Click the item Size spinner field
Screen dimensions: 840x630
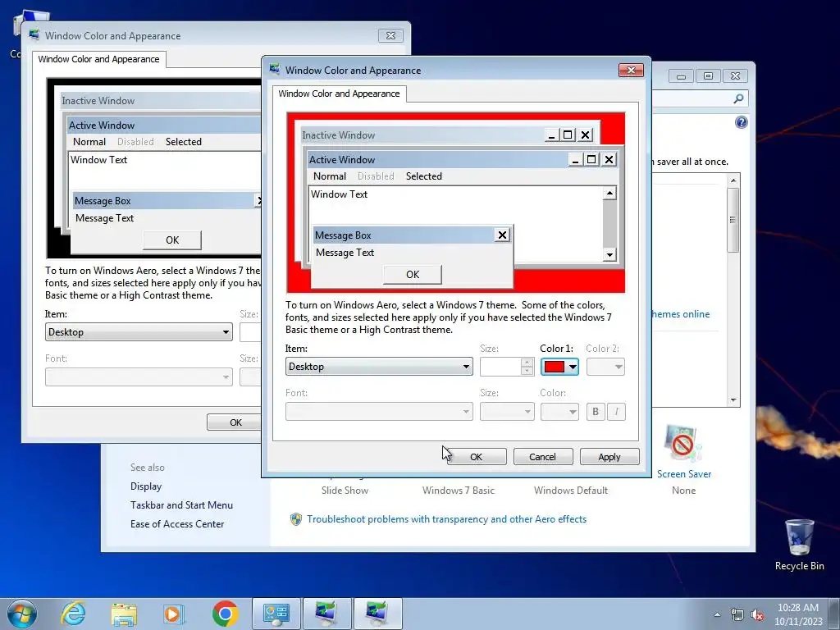click(507, 367)
